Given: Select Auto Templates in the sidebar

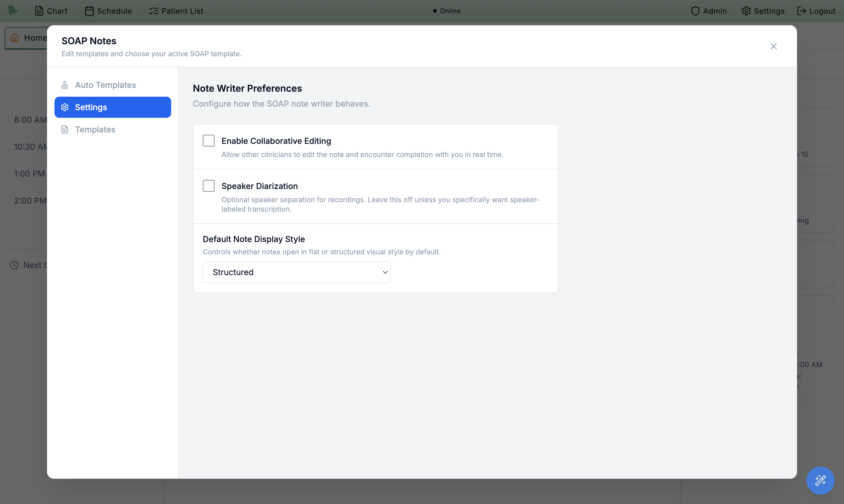Looking at the screenshot, I should click(113, 85).
